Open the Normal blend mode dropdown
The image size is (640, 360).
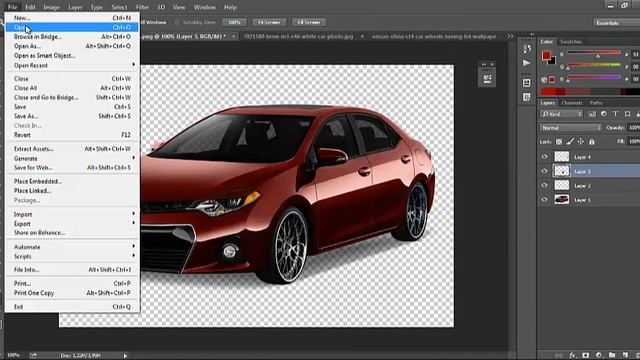[x=571, y=128]
